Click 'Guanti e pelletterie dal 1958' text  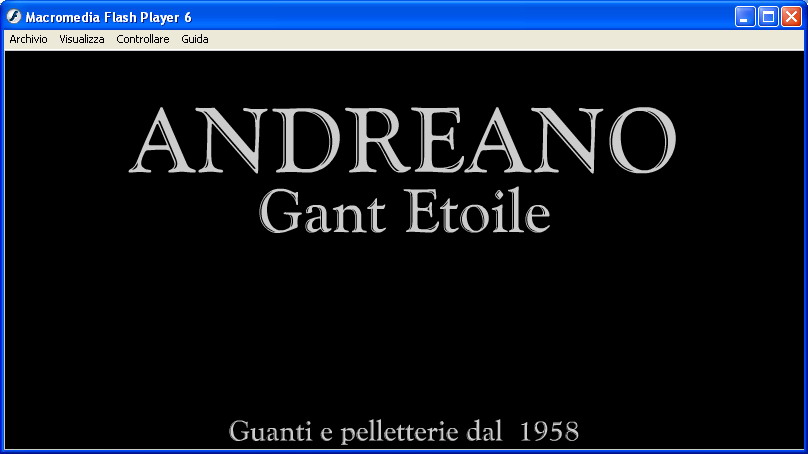[404, 431]
